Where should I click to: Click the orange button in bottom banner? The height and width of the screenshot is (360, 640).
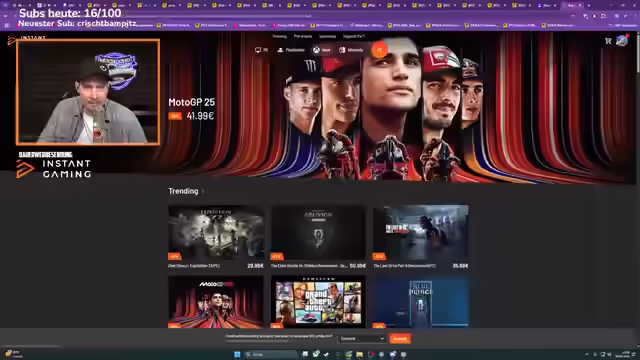click(x=400, y=339)
